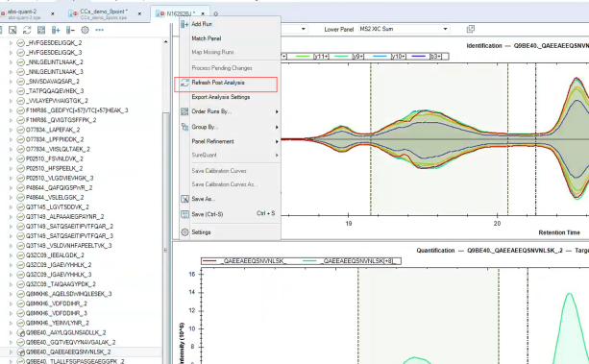This screenshot has width=589, height=364.
Task: Click the red _QAEEAEEQSNVNLSK_ legend entry
Action: [x=245, y=261]
